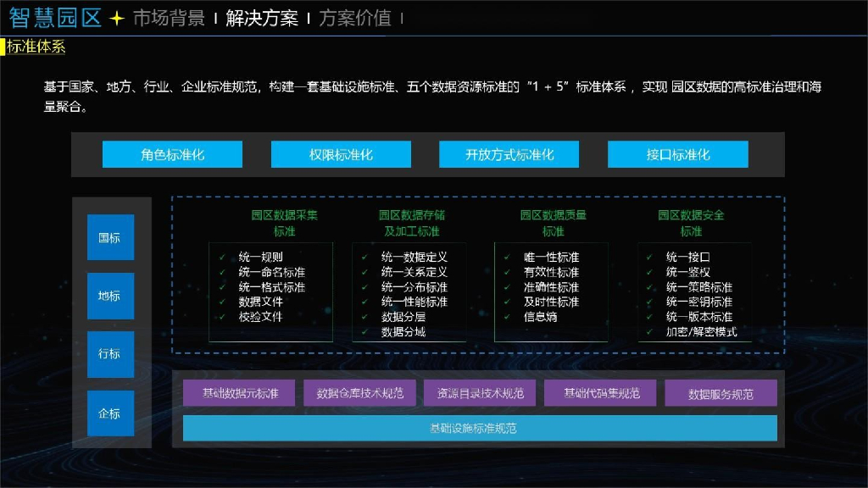868x488 pixels.
Task: Select the 地标 sidebar item
Action: point(110,296)
